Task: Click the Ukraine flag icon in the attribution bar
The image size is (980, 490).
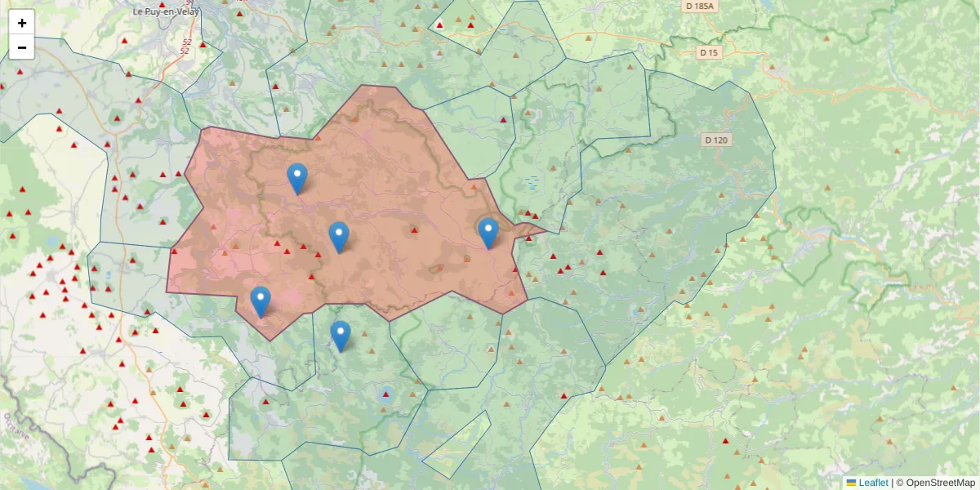Action: [x=853, y=482]
